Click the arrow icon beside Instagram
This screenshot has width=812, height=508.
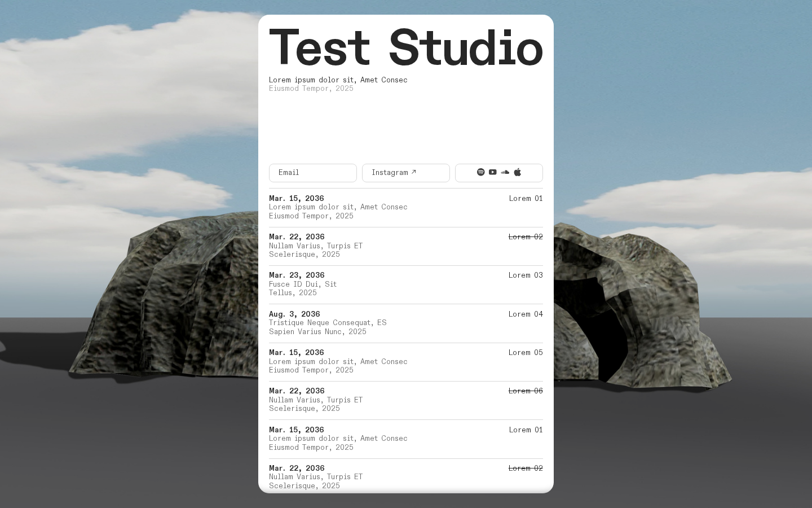pyautogui.click(x=414, y=172)
